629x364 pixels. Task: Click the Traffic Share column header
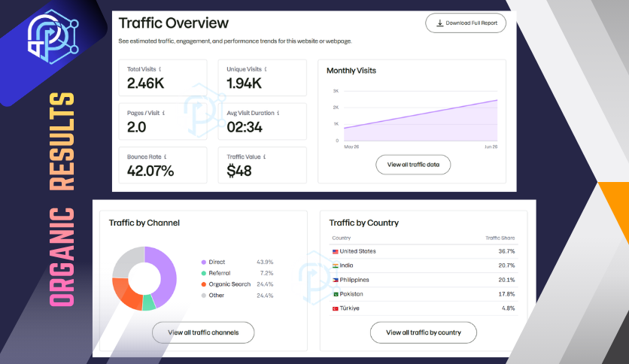click(500, 238)
